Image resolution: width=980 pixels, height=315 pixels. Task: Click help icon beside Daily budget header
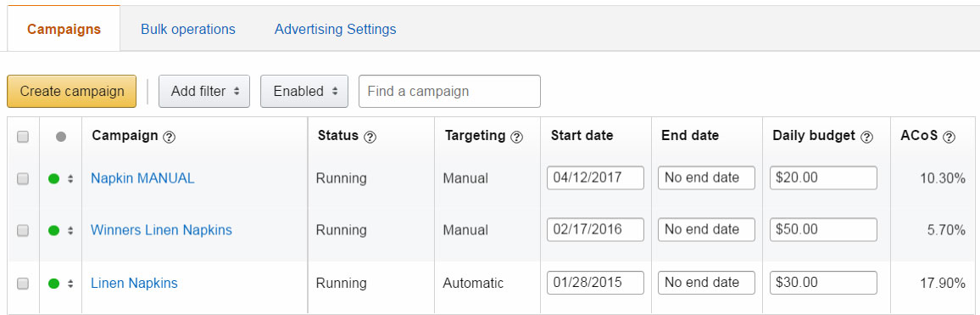[866, 138]
